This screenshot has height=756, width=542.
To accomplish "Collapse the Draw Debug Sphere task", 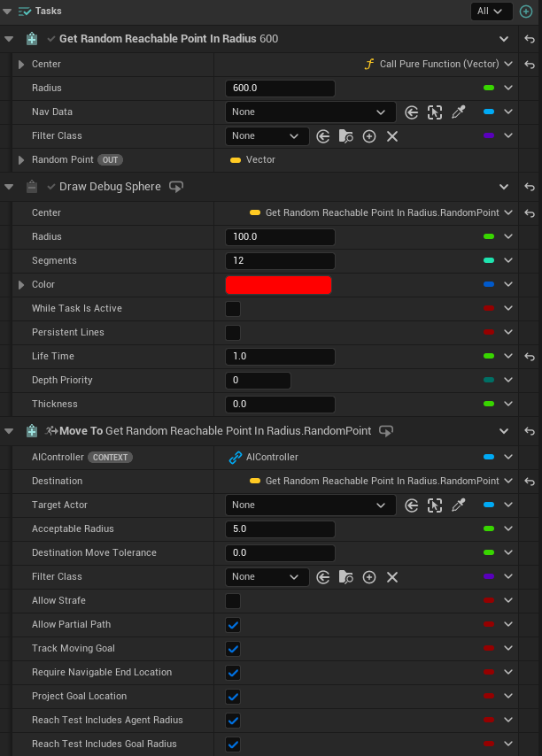I will point(9,187).
